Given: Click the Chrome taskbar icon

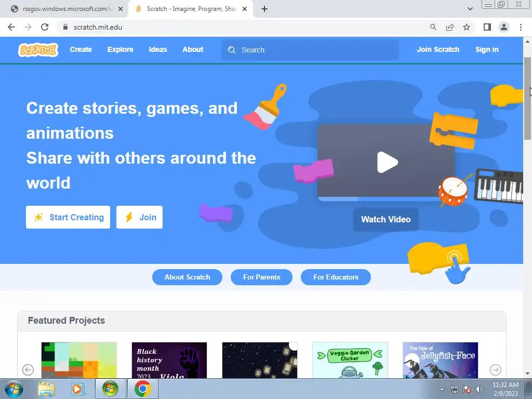Looking at the screenshot, I should (x=142, y=389).
